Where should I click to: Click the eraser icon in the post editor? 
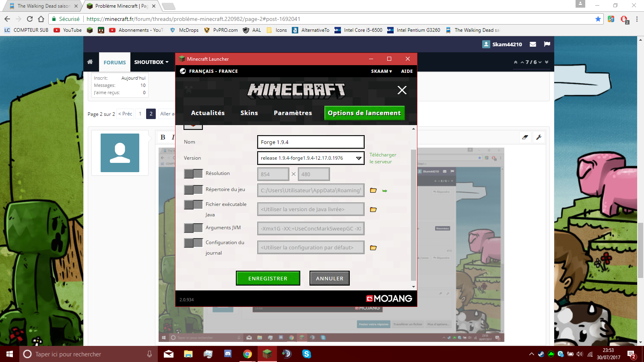(x=525, y=137)
